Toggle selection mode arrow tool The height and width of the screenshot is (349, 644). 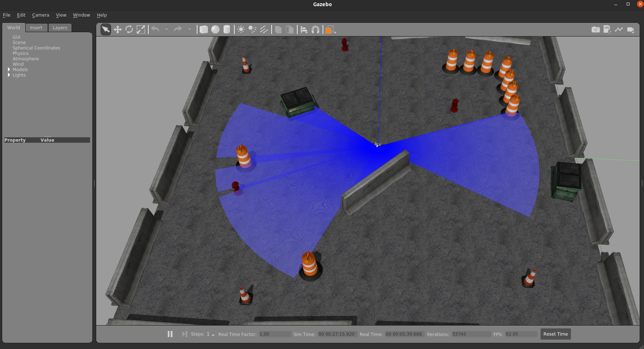(x=106, y=30)
